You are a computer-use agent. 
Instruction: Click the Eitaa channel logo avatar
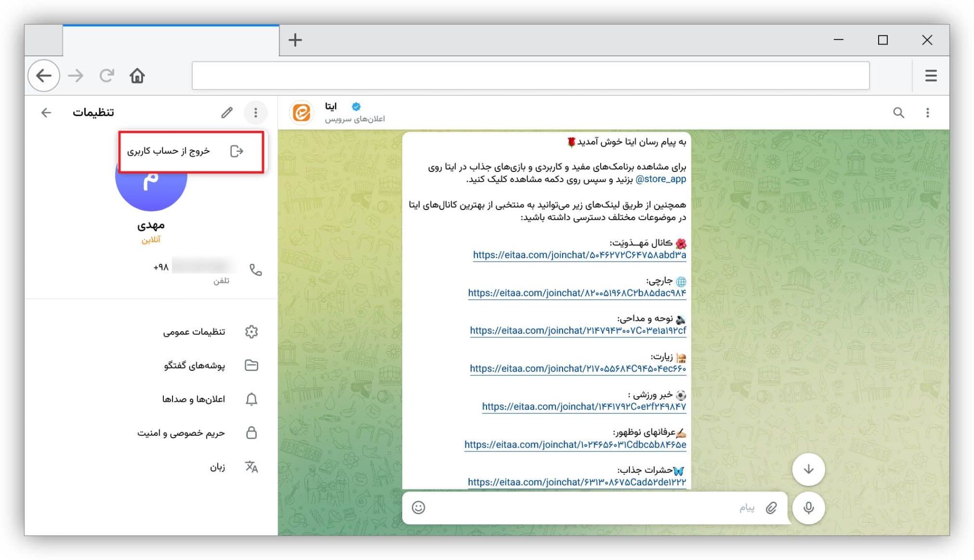coord(302,113)
